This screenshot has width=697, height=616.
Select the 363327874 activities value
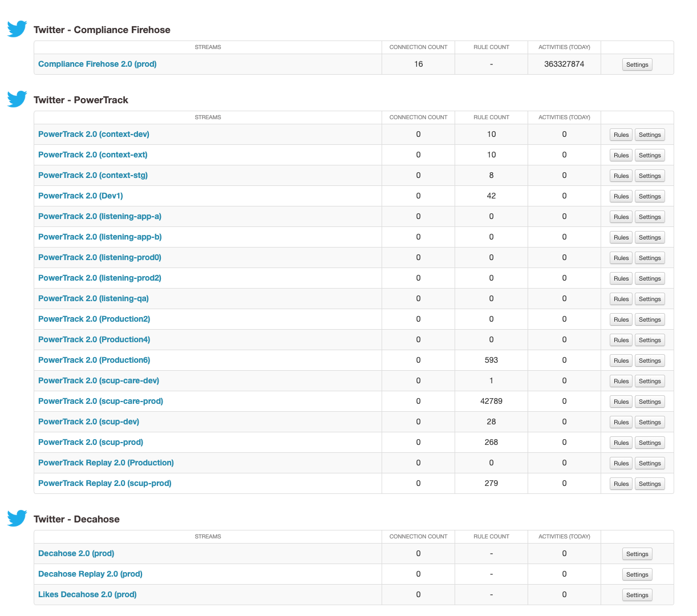(x=564, y=64)
